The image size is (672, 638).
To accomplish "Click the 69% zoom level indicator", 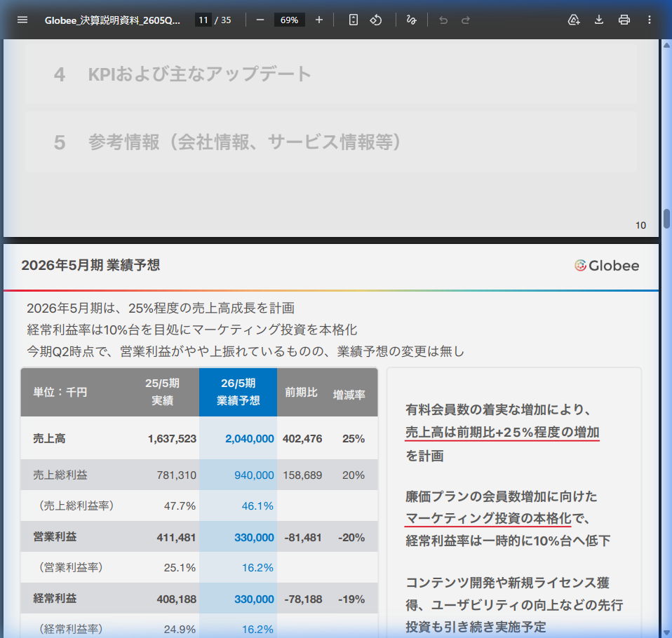I will coord(289,20).
